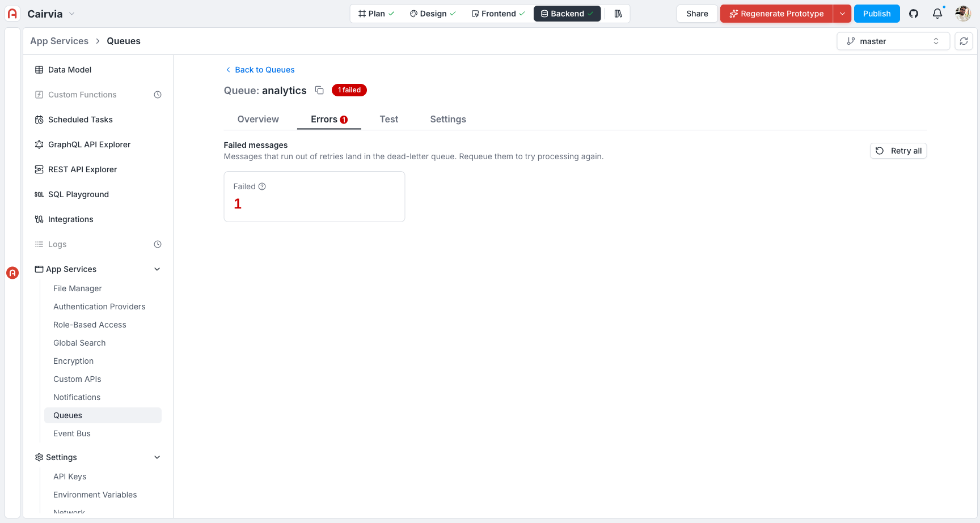980x523 pixels.
Task: Click clock icon next to Logs
Action: (x=158, y=244)
